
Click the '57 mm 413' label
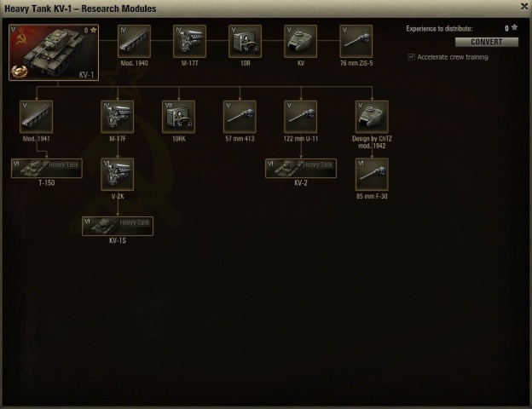tap(240, 138)
